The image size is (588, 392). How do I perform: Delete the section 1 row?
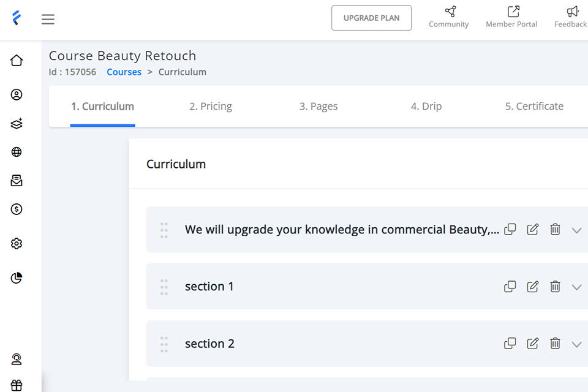[555, 287]
